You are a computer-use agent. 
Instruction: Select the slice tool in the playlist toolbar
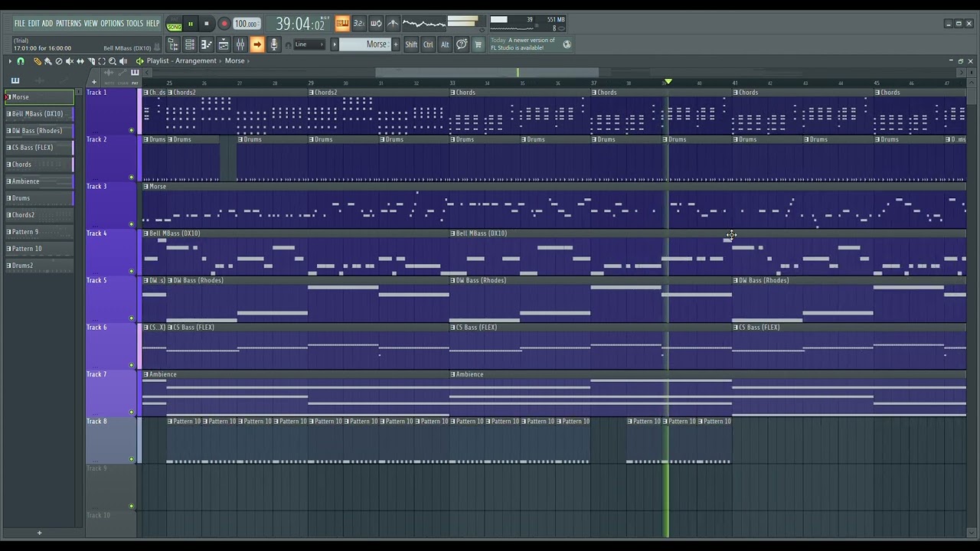coord(91,61)
